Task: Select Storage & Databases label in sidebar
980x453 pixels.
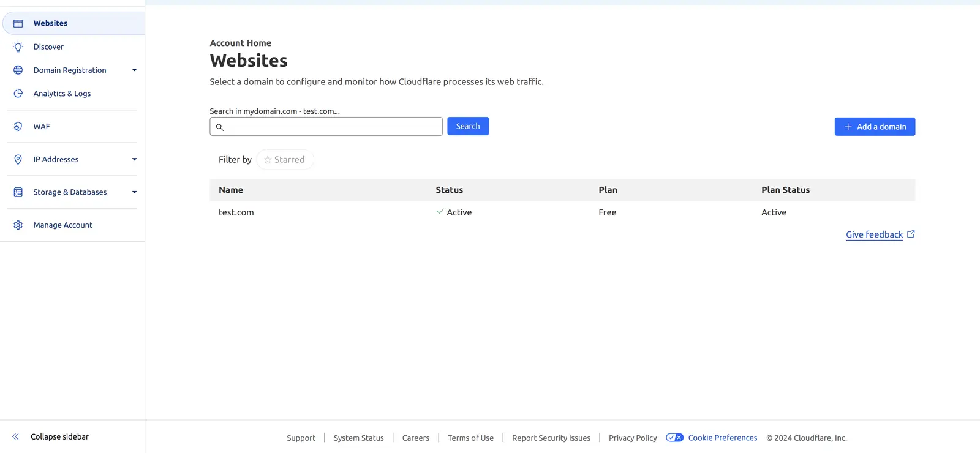Action: coord(70,192)
